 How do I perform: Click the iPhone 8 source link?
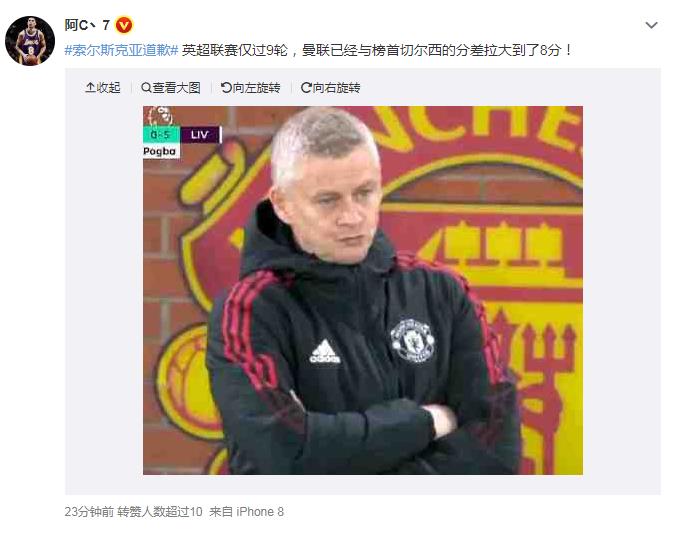click(x=260, y=512)
